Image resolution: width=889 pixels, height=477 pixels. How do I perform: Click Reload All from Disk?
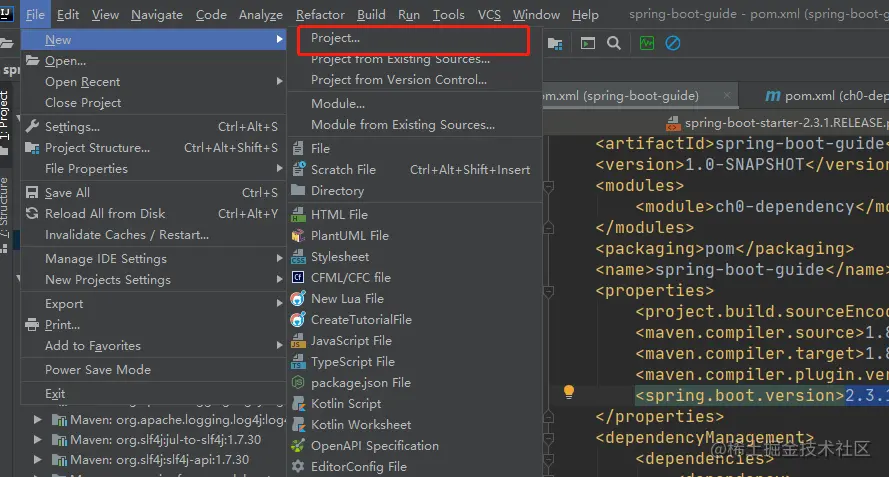pyautogui.click(x=153, y=213)
